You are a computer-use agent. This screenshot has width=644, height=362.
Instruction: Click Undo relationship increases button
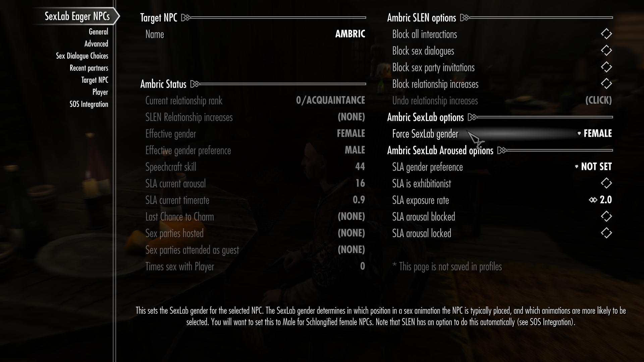[x=598, y=100]
